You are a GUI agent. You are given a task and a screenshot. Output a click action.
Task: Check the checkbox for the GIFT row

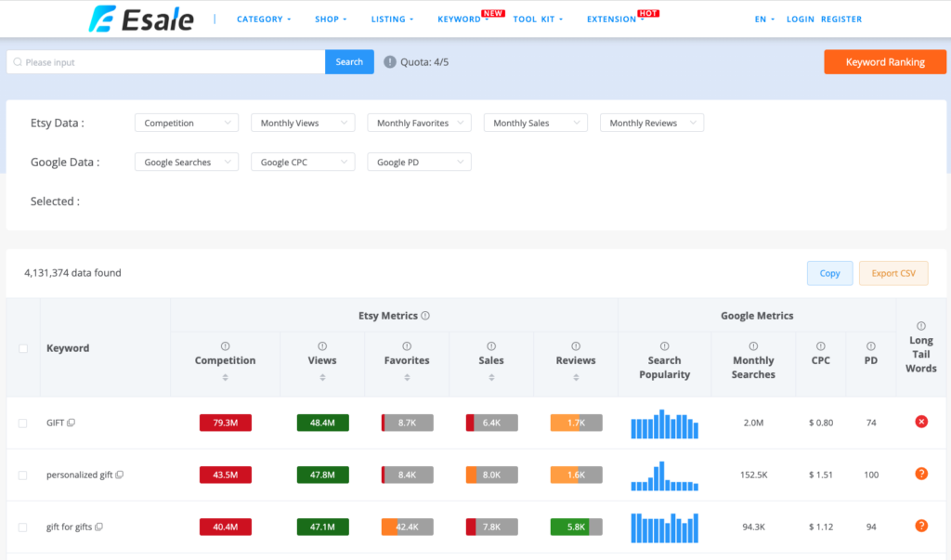23,422
